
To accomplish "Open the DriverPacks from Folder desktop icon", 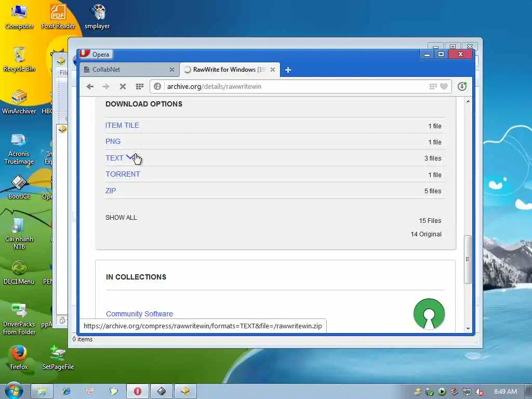I will [x=19, y=318].
